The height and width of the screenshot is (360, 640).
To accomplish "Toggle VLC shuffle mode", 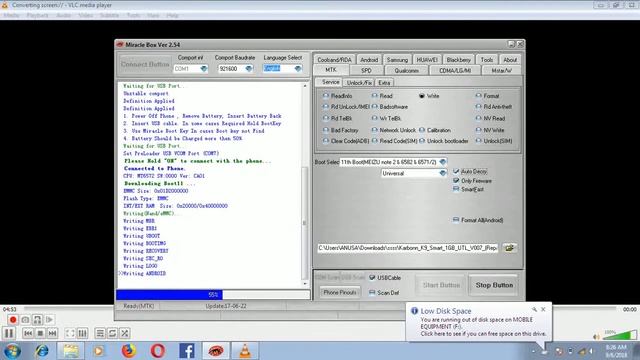I will [x=125, y=333].
